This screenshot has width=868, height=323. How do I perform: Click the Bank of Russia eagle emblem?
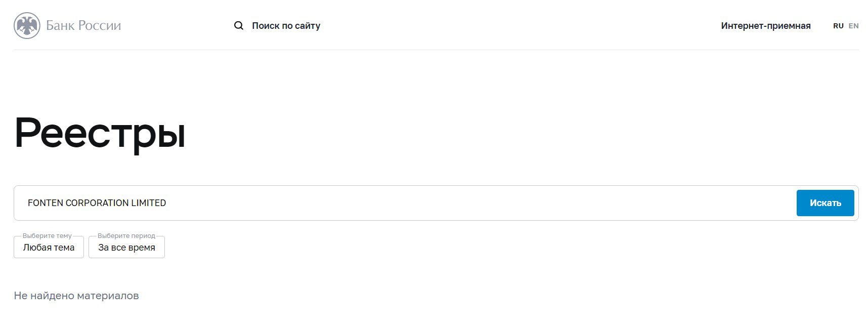pyautogui.click(x=27, y=26)
